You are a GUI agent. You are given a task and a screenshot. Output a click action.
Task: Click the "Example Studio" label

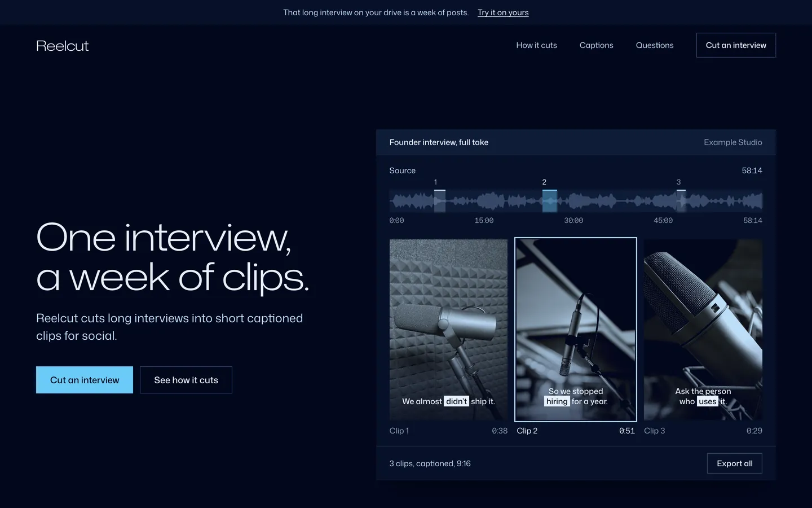(x=733, y=142)
